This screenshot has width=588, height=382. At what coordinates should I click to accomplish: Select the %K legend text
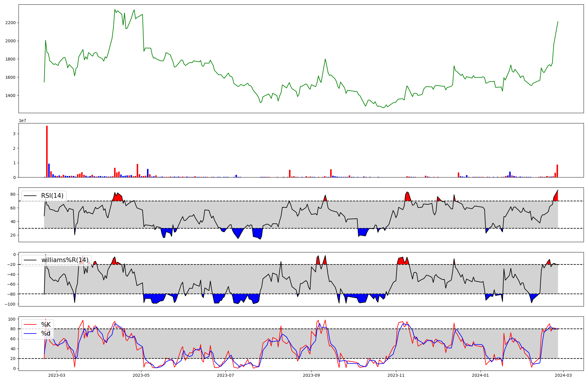coord(46,325)
